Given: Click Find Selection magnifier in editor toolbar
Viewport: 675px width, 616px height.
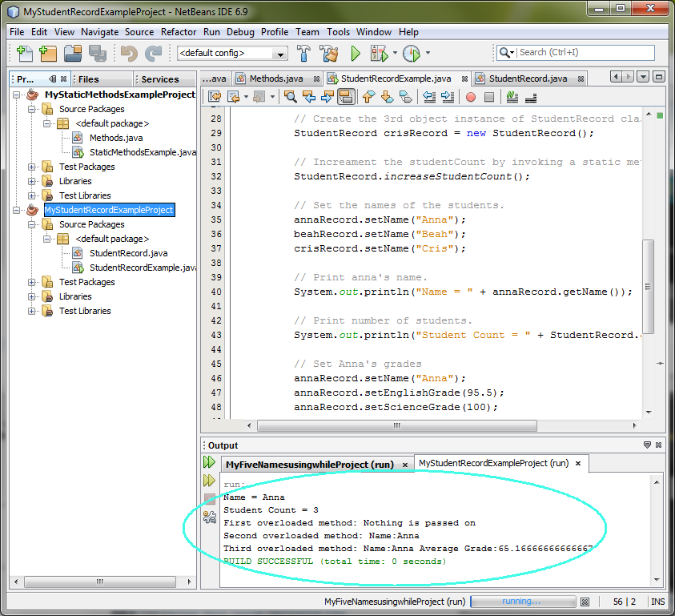Looking at the screenshot, I should [290, 97].
